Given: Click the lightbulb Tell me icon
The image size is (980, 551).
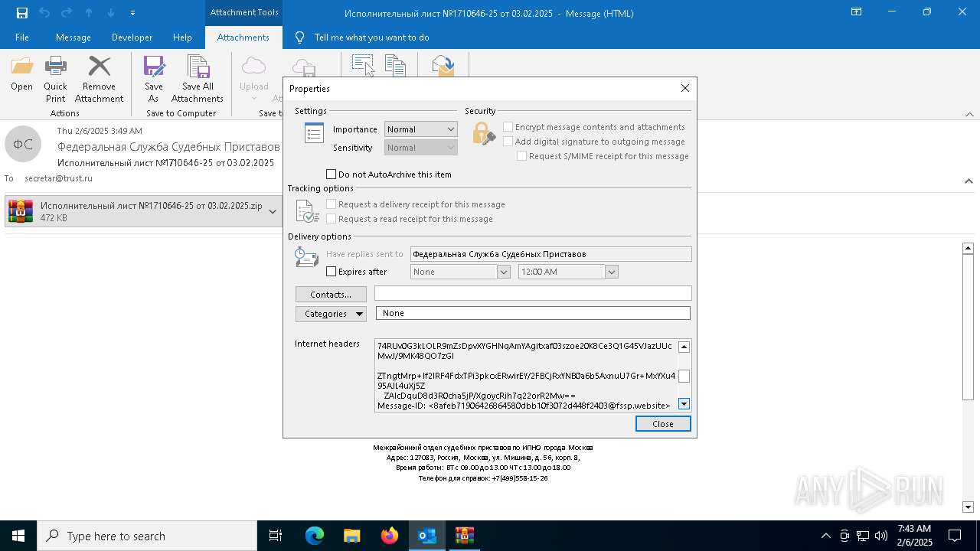Looking at the screenshot, I should point(300,37).
